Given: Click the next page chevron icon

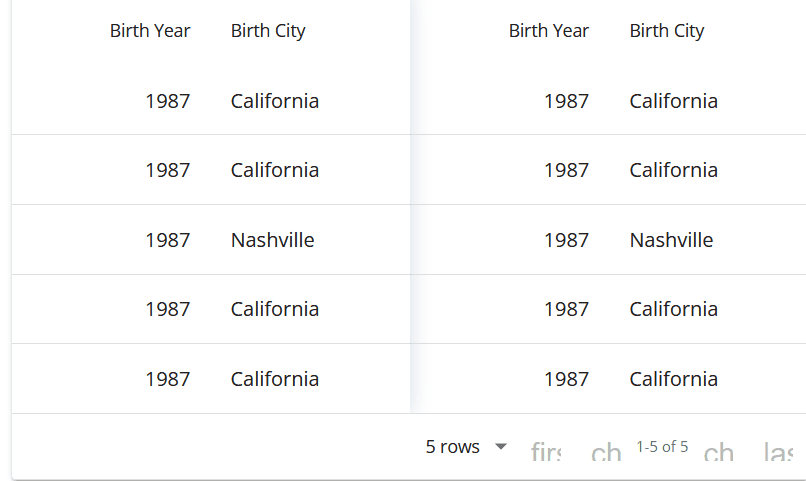Looking at the screenshot, I should [718, 451].
